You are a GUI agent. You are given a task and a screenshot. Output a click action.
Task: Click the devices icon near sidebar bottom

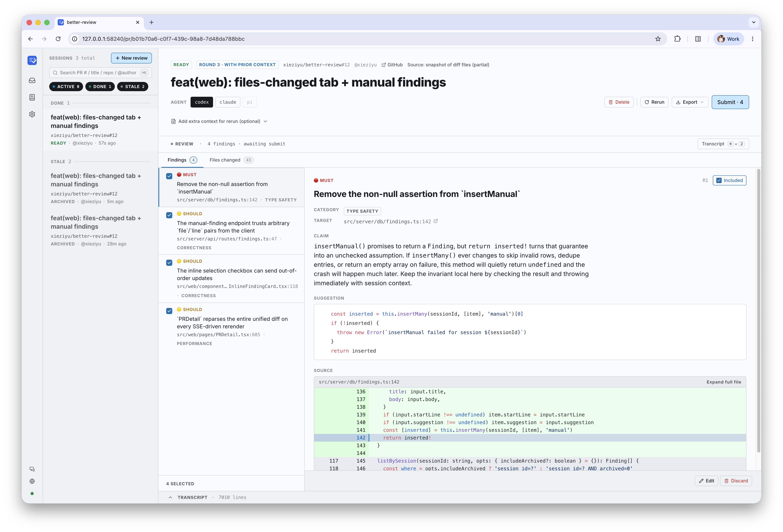(32, 469)
